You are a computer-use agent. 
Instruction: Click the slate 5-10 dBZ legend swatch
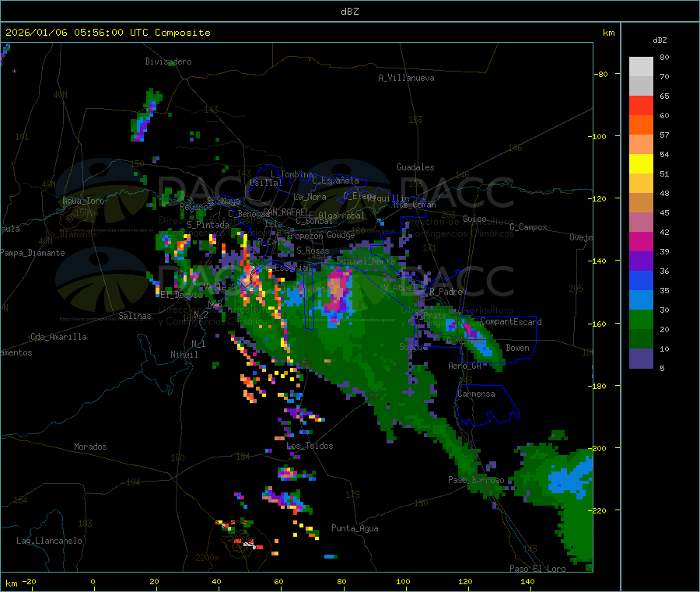pyautogui.click(x=641, y=359)
